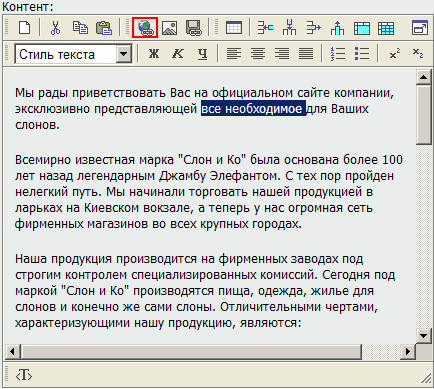The width and height of the screenshot is (434, 389).
Task: Toggle bold Ж formatting
Action: (x=154, y=54)
